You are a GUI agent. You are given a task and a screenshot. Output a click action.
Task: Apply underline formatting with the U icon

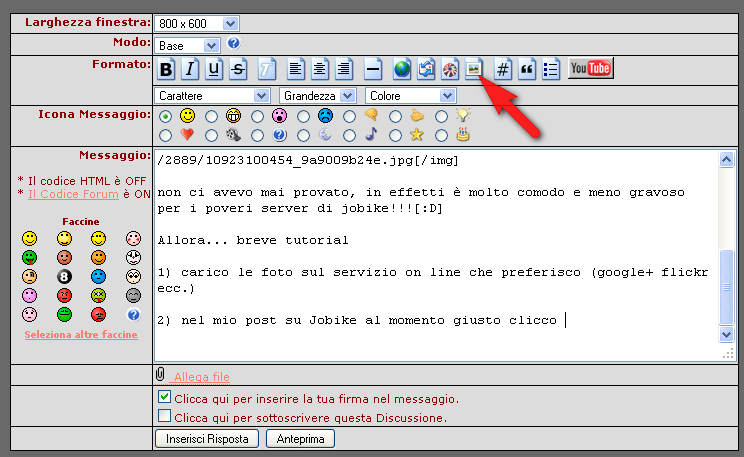coord(214,70)
